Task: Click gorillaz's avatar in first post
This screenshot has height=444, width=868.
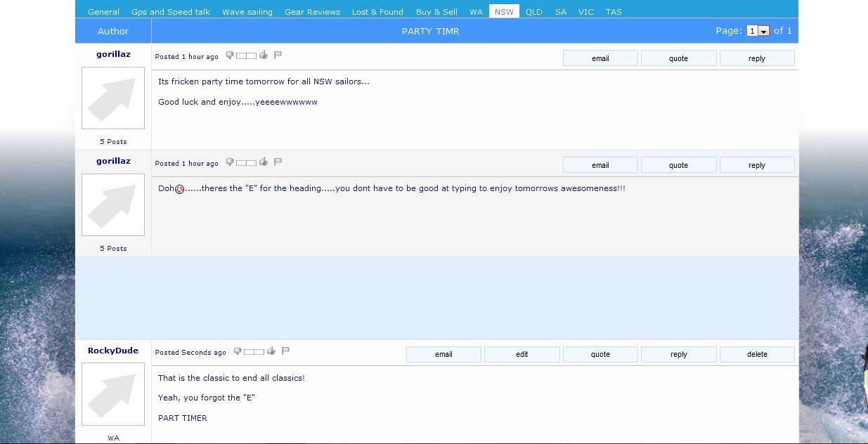Action: 113,98
